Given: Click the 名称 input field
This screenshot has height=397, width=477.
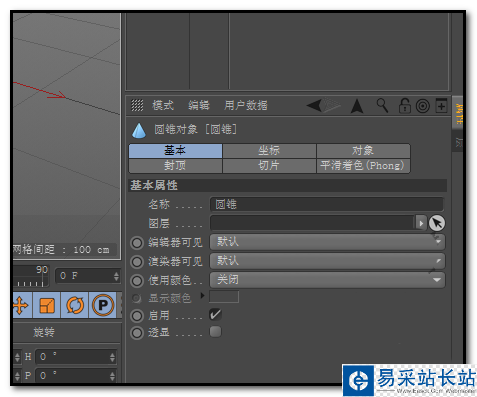Looking at the screenshot, I should 327,204.
